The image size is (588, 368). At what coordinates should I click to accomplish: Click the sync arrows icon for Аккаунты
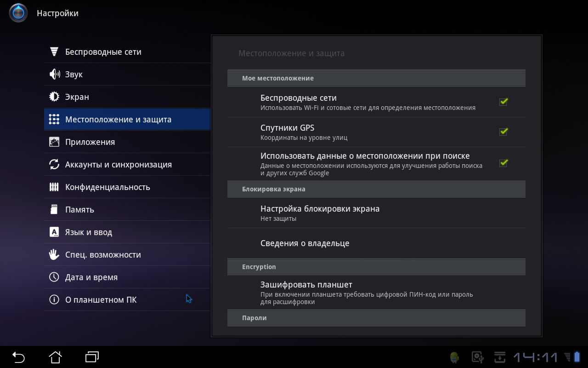[x=54, y=164]
